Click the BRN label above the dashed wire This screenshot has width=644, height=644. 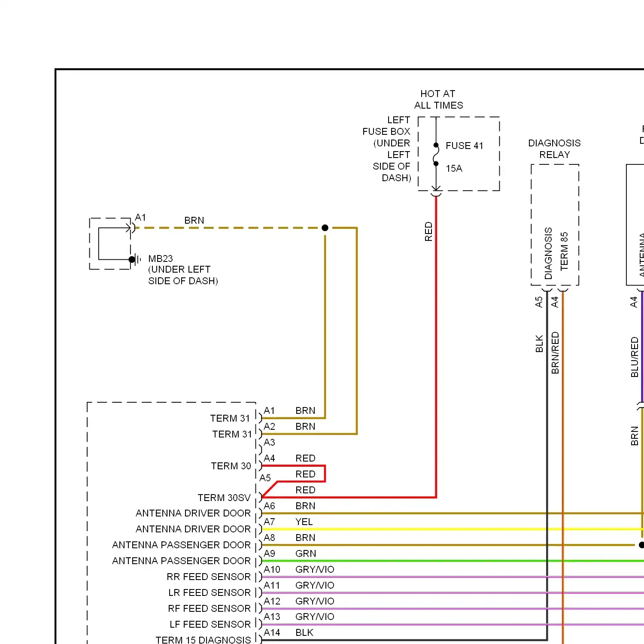point(194,221)
